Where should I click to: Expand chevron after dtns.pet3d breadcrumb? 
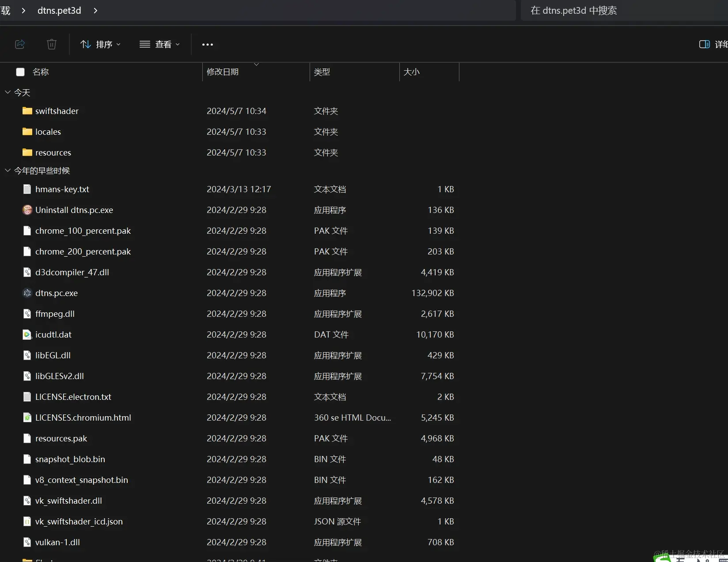tap(95, 10)
